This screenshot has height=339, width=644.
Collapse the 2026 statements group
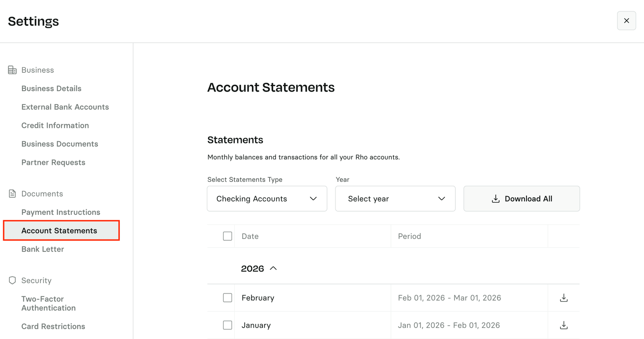tap(273, 268)
